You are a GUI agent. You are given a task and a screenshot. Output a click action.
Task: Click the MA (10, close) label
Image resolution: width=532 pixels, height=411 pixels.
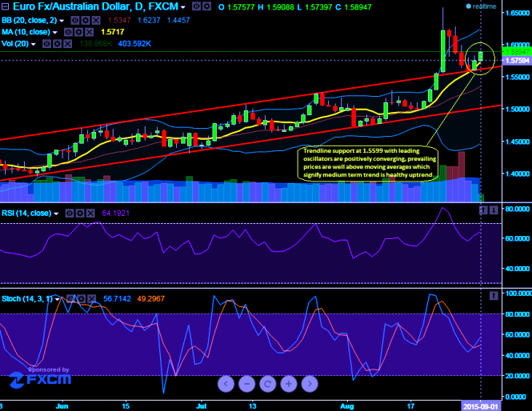[x=26, y=32]
